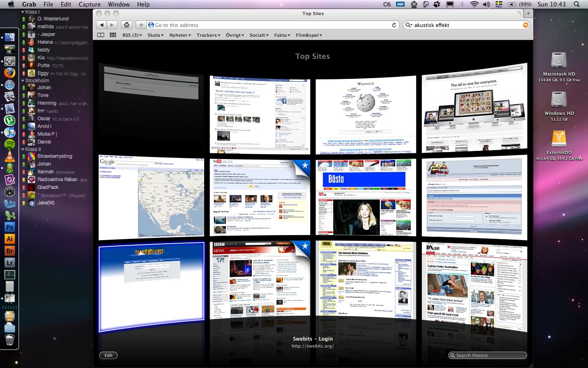Click the Home icon in toolbar
Screen dimensions: 588x368
click(x=127, y=25)
